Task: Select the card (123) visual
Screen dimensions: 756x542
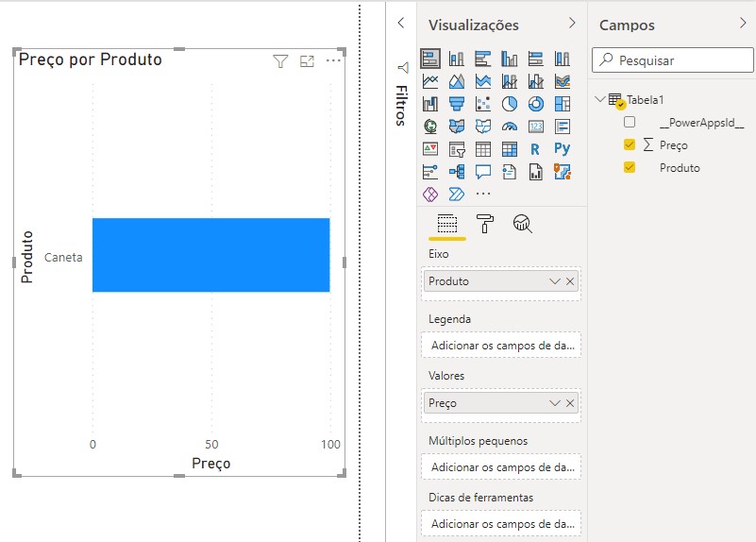Action: tap(536, 127)
